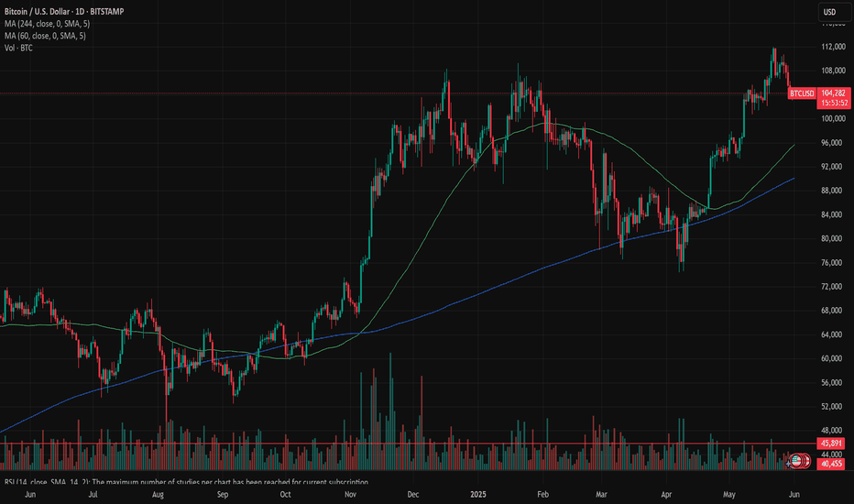The image size is (854, 504).
Task: Click the 72,000 price axis label
Action: coord(833,287)
